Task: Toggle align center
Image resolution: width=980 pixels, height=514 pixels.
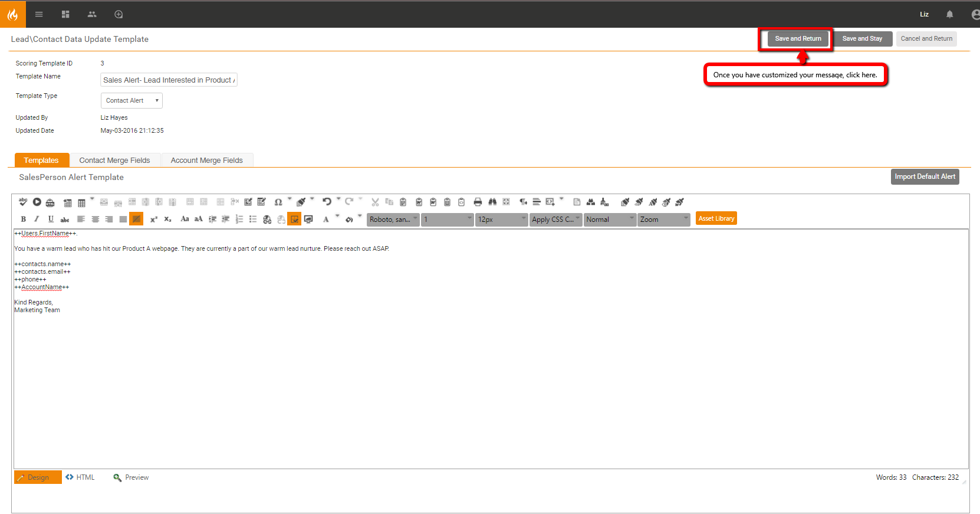Action: click(x=95, y=219)
